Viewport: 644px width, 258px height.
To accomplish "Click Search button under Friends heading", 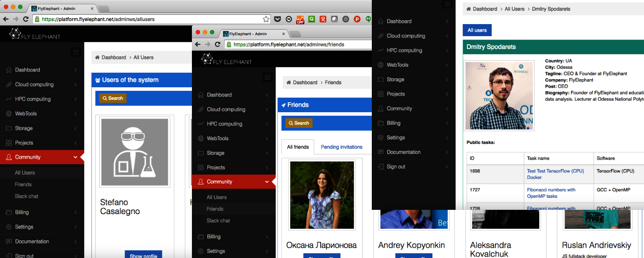I will (x=299, y=123).
